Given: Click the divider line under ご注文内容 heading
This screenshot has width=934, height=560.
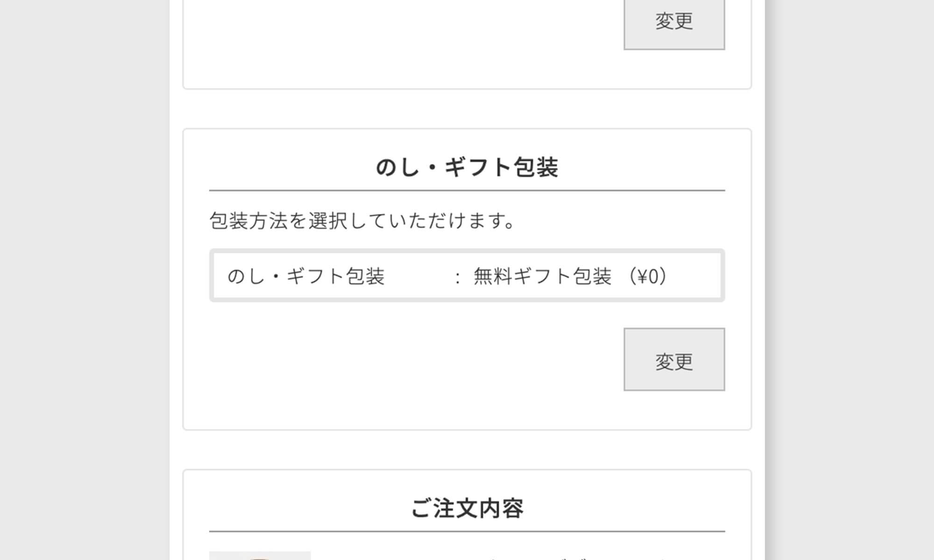Looking at the screenshot, I should (467, 531).
